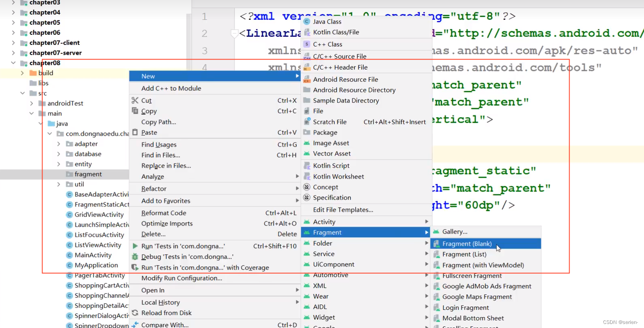Open the Local History submenu
The image size is (644, 328).
pos(215,302)
